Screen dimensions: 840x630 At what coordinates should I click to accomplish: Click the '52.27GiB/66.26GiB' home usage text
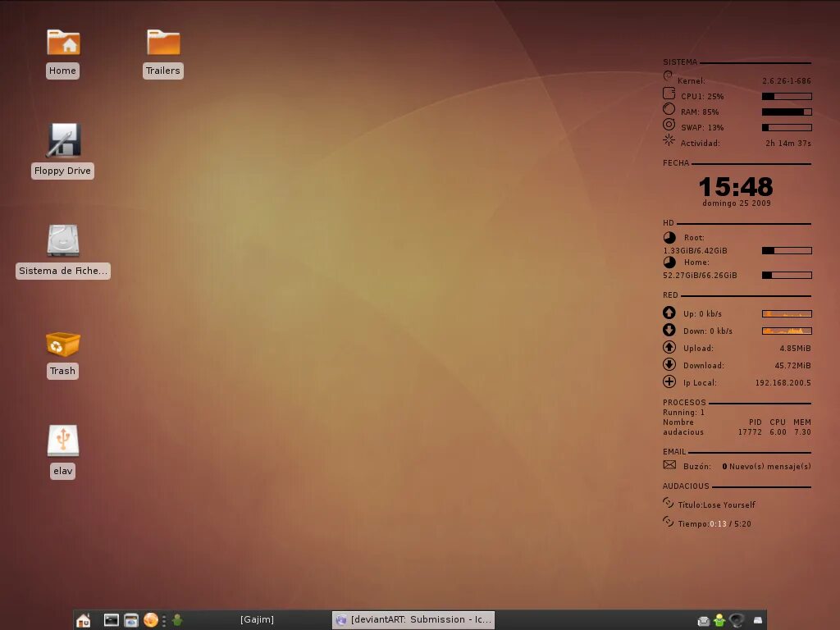pos(700,276)
